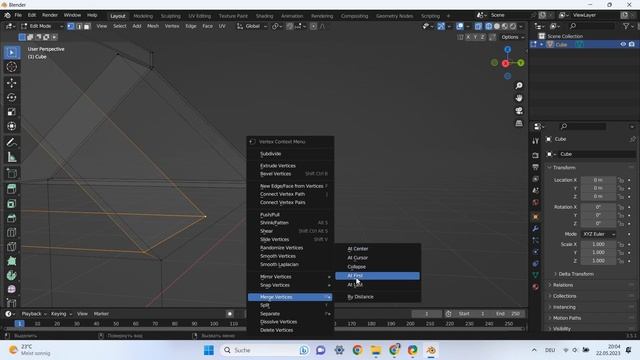640x360 pixels.
Task: Toggle auto keying record button
Action: (230, 313)
